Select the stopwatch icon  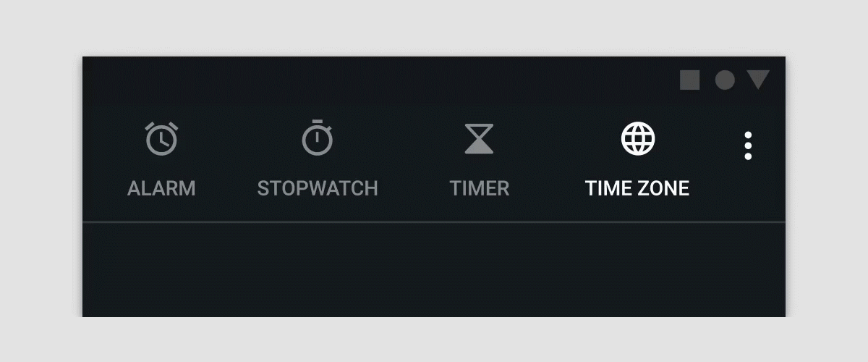[317, 138]
